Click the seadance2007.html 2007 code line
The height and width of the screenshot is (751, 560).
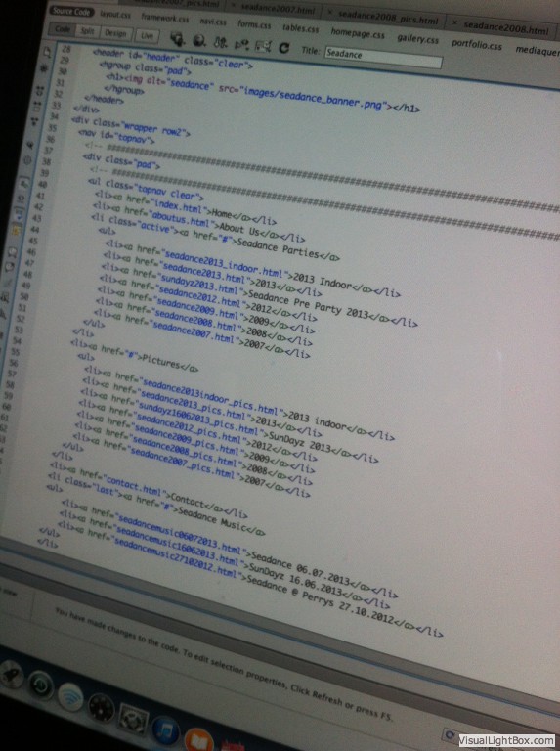pyautogui.click(x=201, y=333)
